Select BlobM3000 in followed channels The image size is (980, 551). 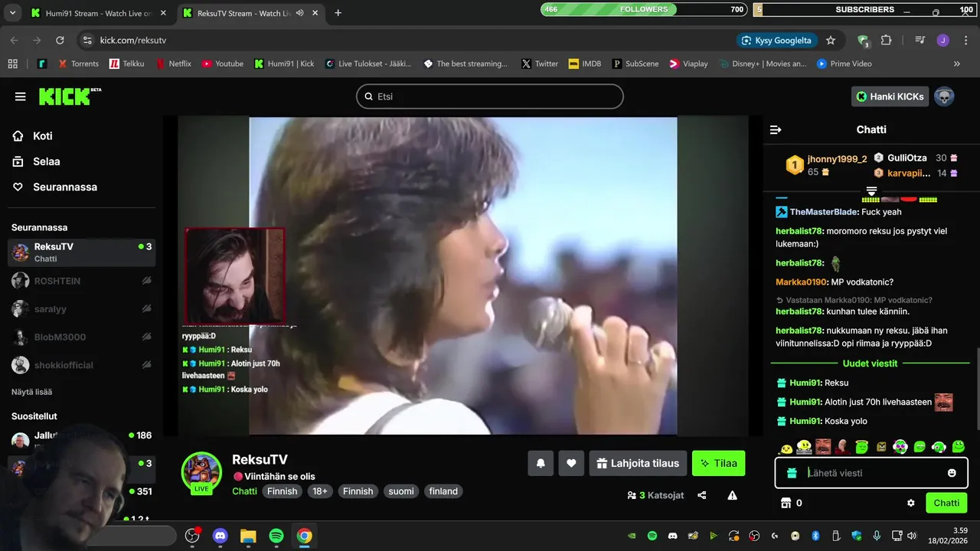tap(81, 337)
